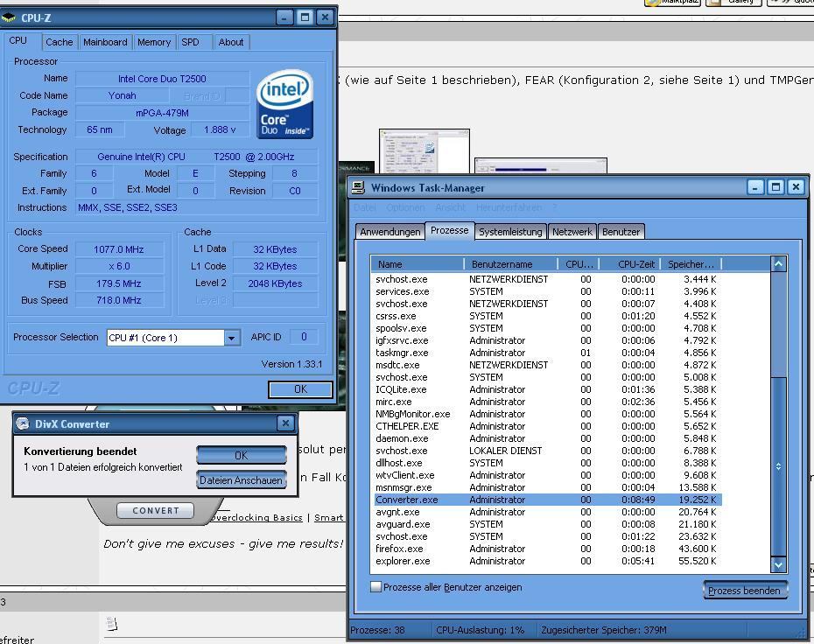Click the process list vertical scrollbar thumb
The height and width of the screenshot is (644, 814).
pos(778,466)
